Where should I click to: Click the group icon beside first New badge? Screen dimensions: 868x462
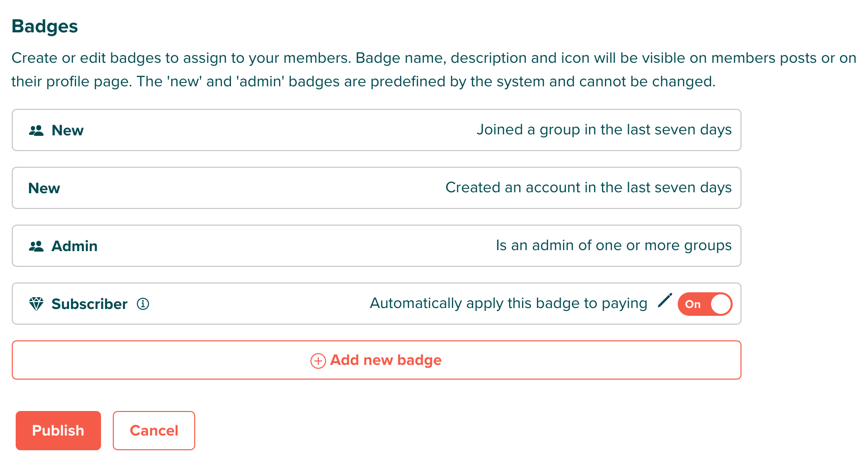(x=36, y=130)
